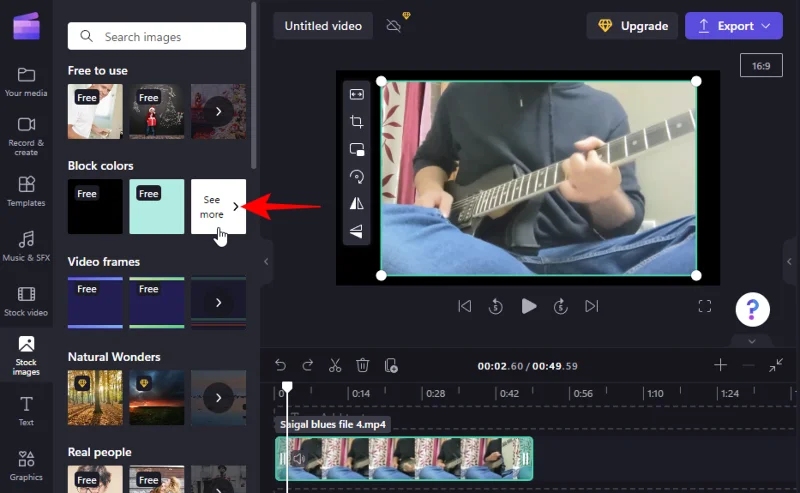This screenshot has width=800, height=493.
Task: Open Templates tab
Action: 26,191
